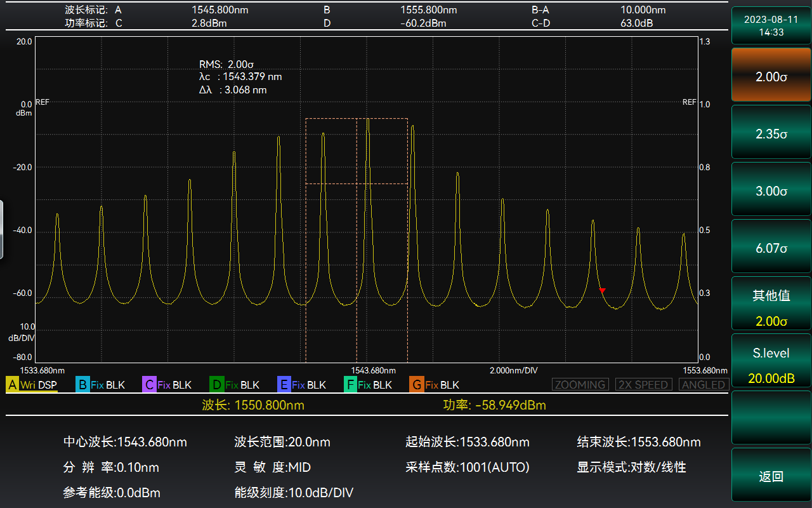
Task: Choose the 2.35σ softkey
Action: [x=771, y=133]
